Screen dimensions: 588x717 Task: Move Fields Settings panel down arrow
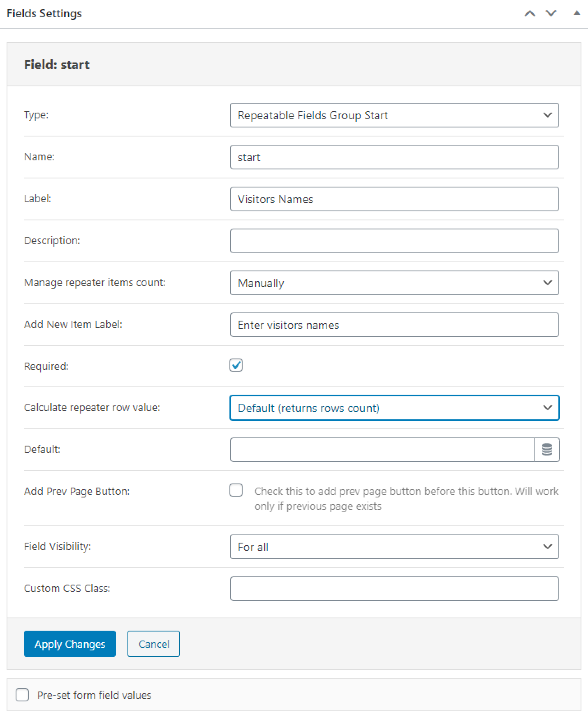[x=551, y=14]
